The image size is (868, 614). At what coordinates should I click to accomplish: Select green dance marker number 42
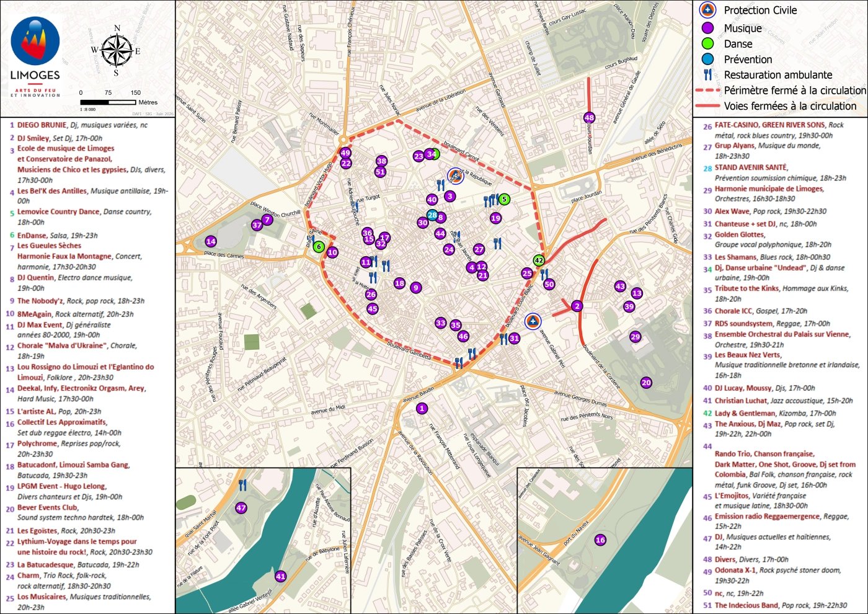point(539,260)
